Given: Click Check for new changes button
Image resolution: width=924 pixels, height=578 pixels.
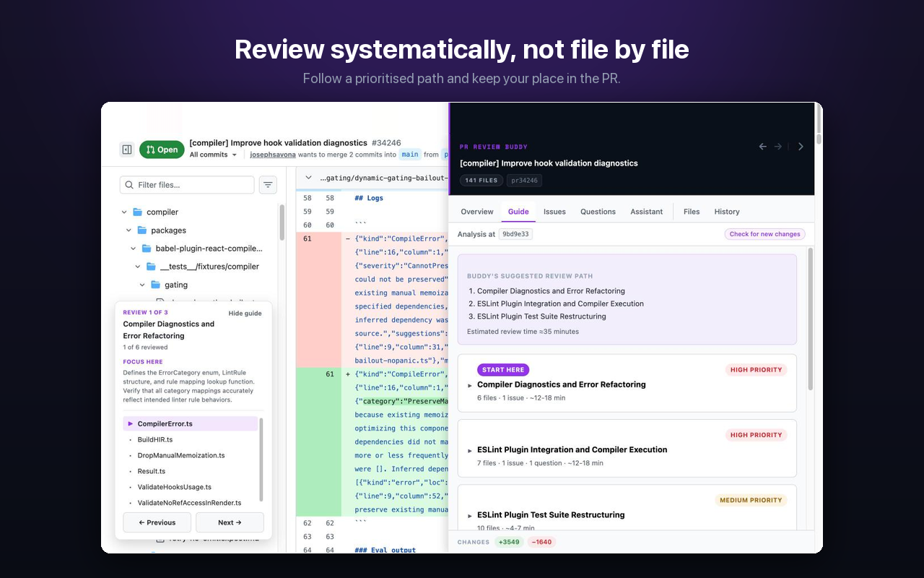Looking at the screenshot, I should pyautogui.click(x=764, y=234).
